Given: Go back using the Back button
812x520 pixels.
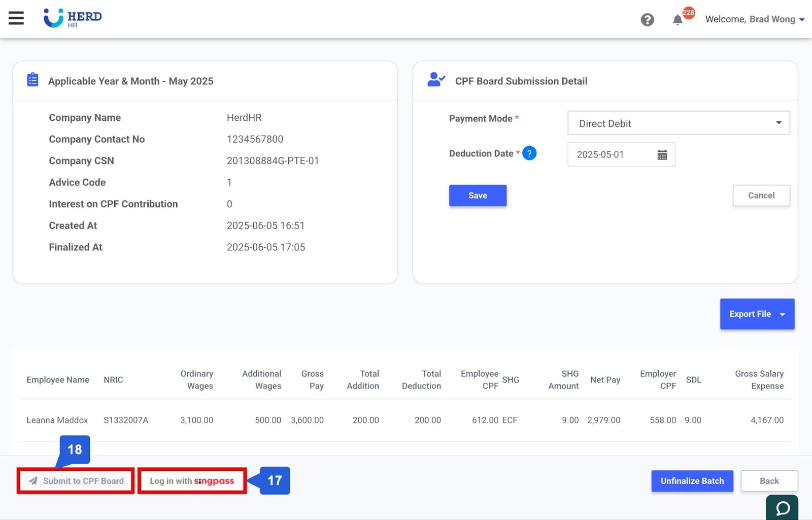Looking at the screenshot, I should (769, 480).
